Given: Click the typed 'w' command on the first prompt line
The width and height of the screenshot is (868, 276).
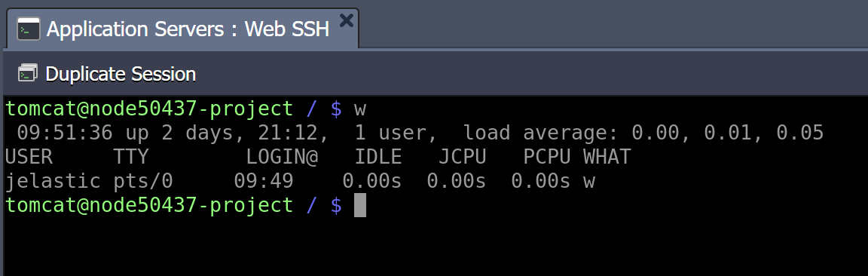Looking at the screenshot, I should (x=360, y=110).
